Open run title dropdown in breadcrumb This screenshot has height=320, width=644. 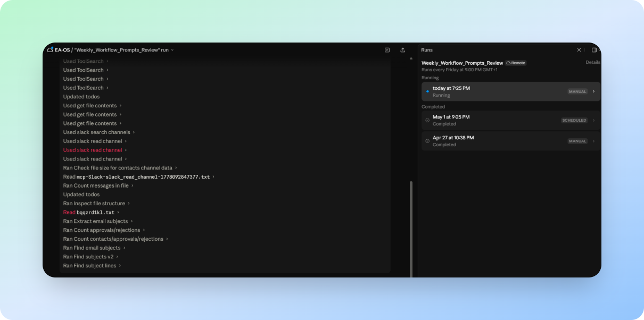(x=172, y=50)
